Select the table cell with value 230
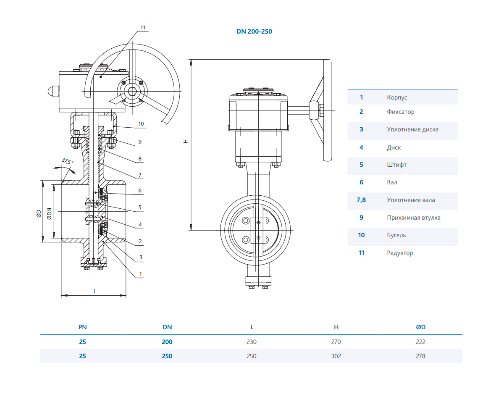The height and width of the screenshot is (420, 504). click(251, 342)
